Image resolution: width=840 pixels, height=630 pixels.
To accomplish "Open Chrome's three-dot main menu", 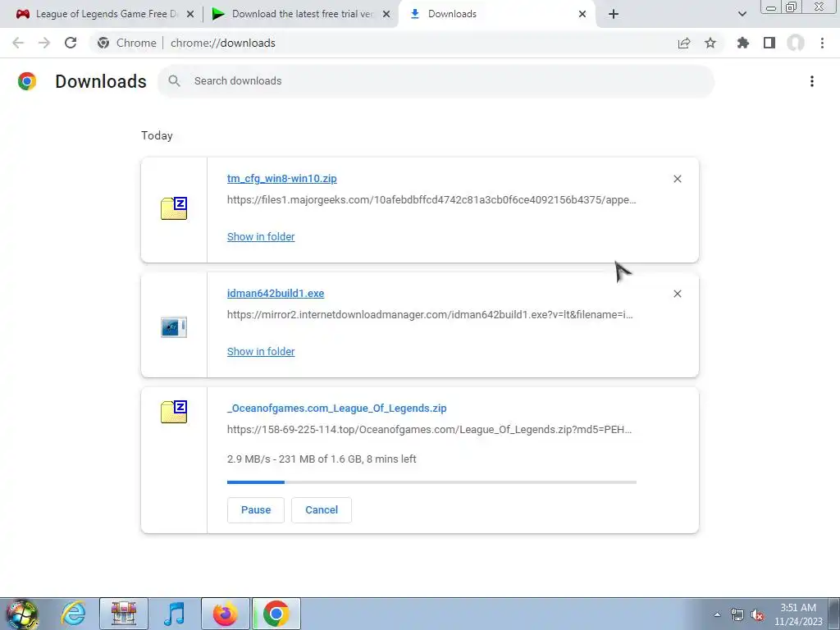I will (822, 43).
